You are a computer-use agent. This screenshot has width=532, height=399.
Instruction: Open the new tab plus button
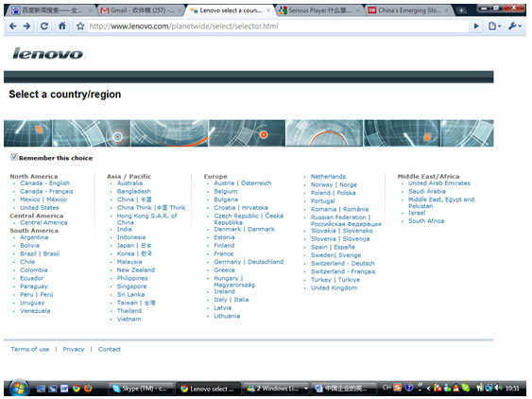(x=461, y=10)
